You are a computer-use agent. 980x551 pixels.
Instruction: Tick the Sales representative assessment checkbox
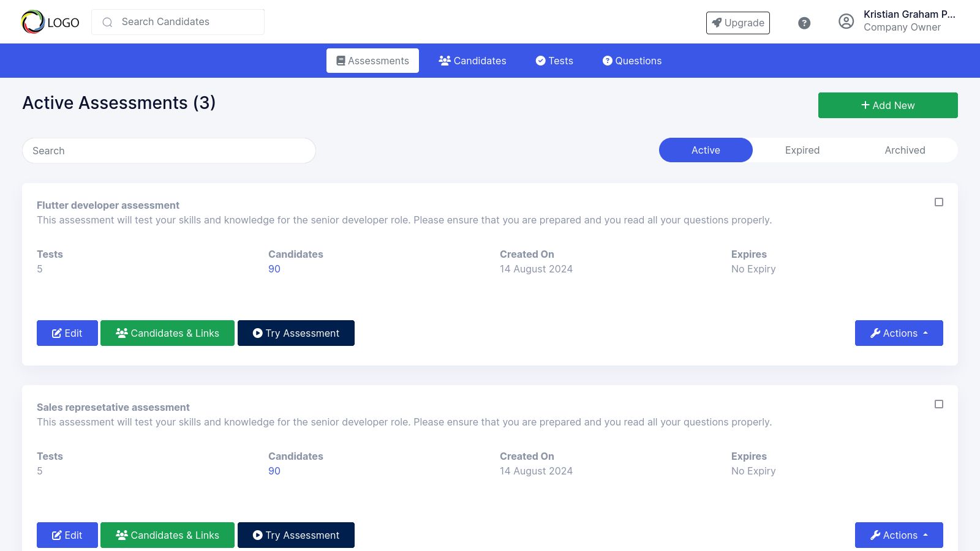click(938, 404)
